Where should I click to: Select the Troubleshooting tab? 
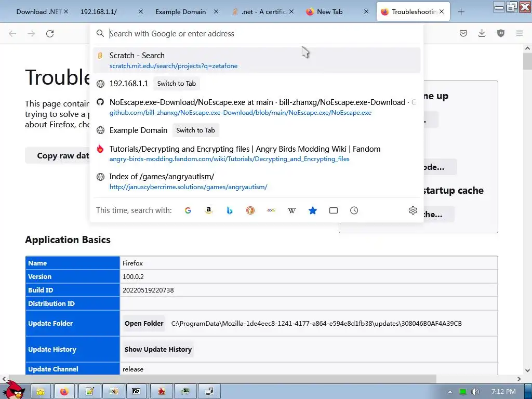(x=413, y=11)
